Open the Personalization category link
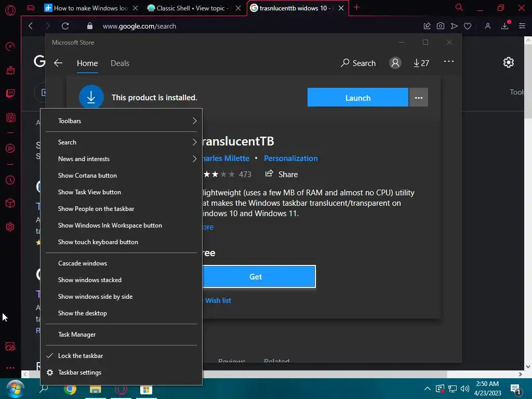The image size is (532, 399). coord(291,158)
